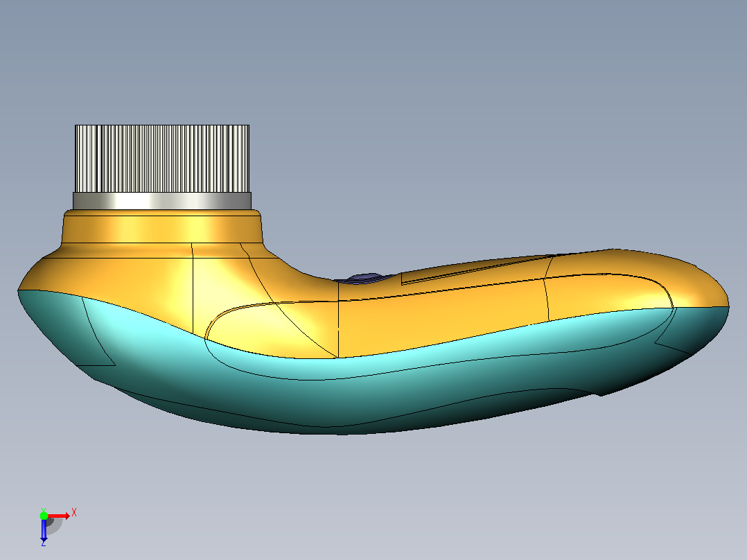Click the red X axis label
Image resolution: width=747 pixels, height=560 pixels.
point(74,513)
